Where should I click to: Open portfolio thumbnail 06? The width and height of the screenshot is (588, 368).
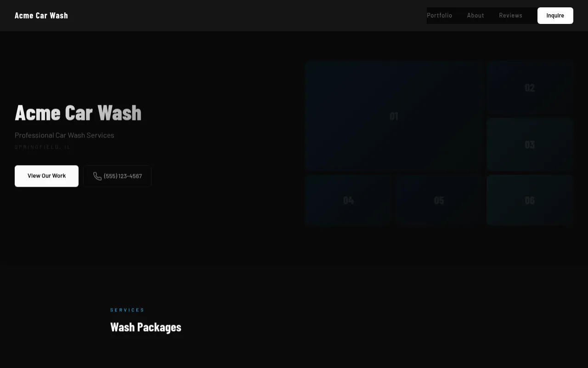point(529,200)
